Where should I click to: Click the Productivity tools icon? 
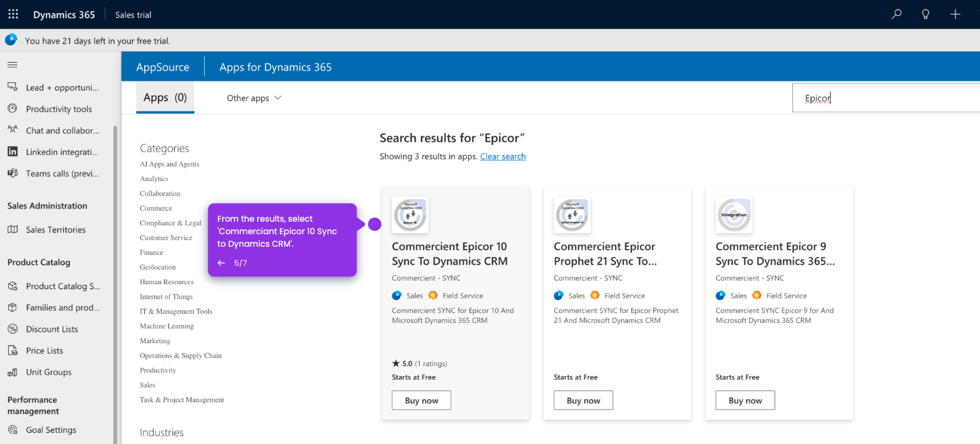coord(13,108)
